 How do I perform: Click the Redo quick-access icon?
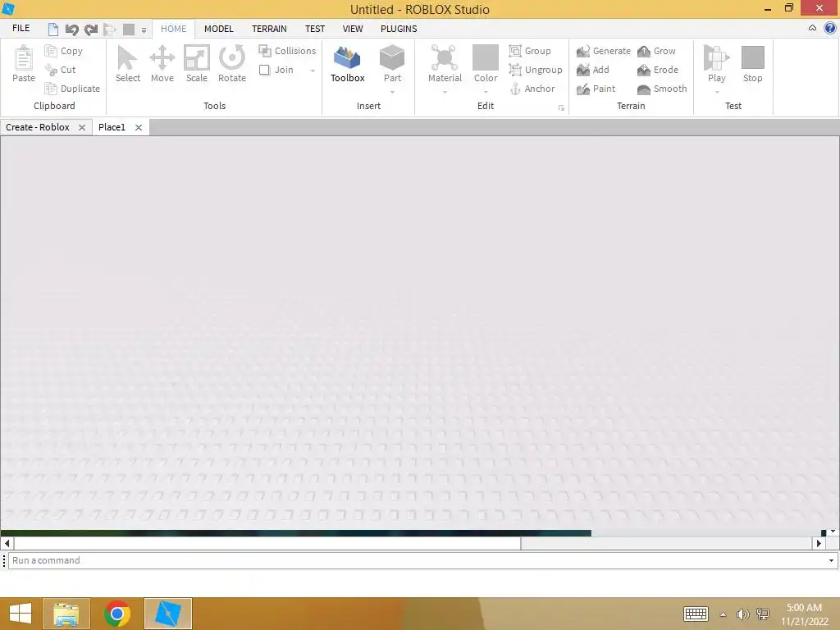pyautogui.click(x=91, y=30)
